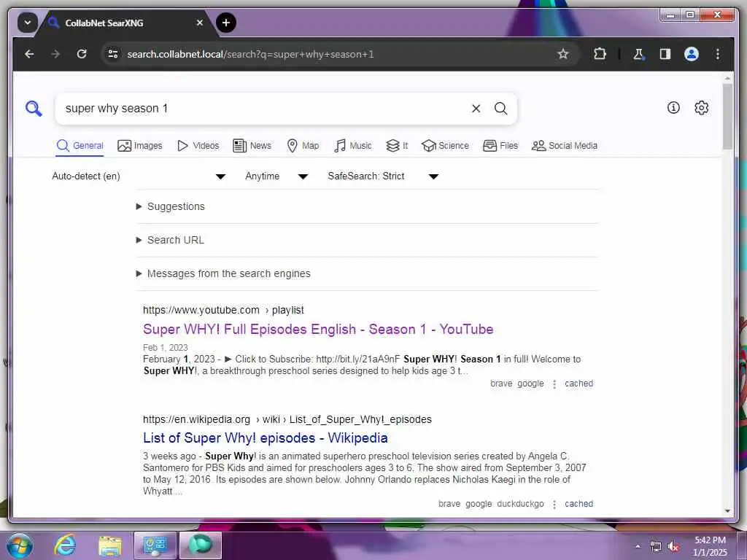Click the SearXNG magnifier logo

[34, 109]
